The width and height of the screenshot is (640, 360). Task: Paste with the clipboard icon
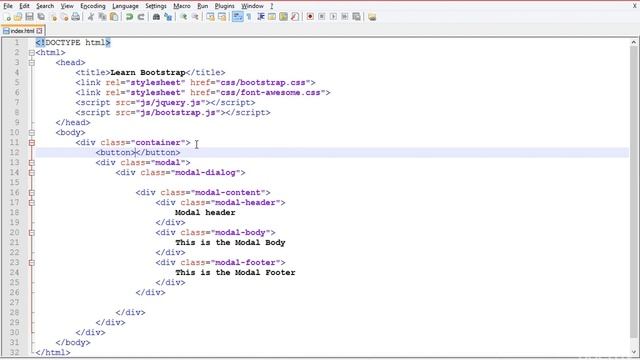[114, 17]
